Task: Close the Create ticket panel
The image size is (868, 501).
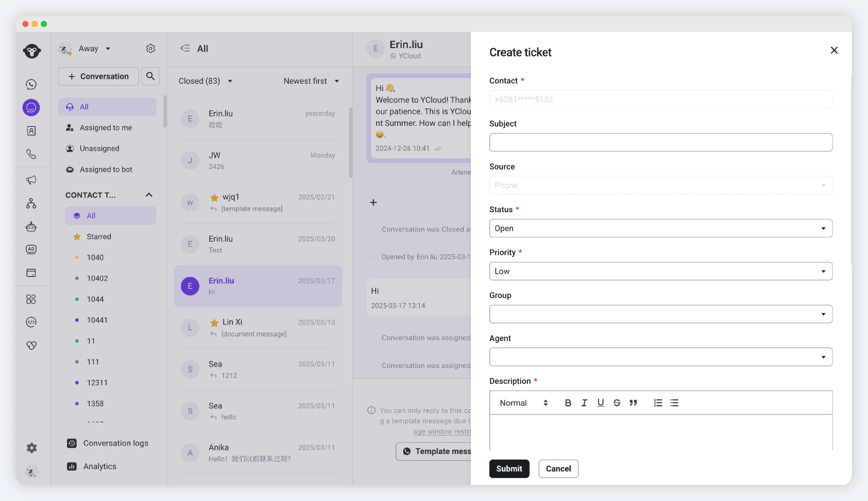Action: tap(834, 50)
